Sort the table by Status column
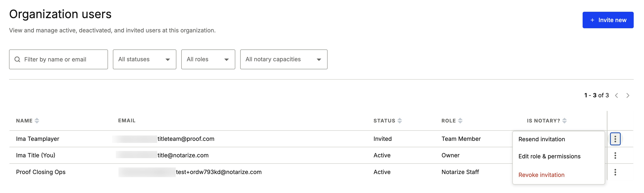 (399, 121)
